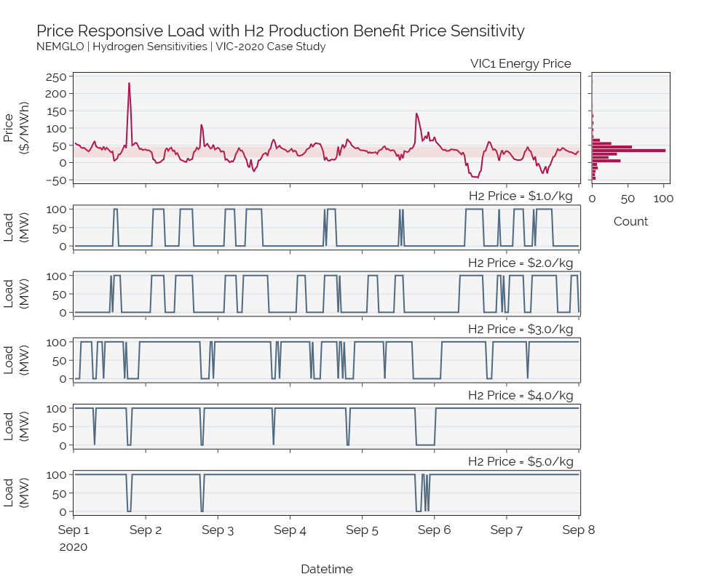Image resolution: width=728 pixels, height=582 pixels.
Task: Click the 250 tick on the price axis
Action: [56, 77]
